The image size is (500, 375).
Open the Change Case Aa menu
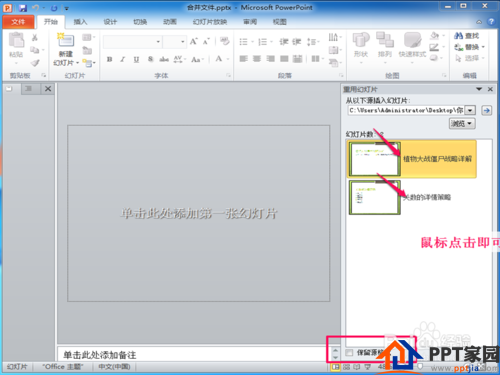click(197, 59)
